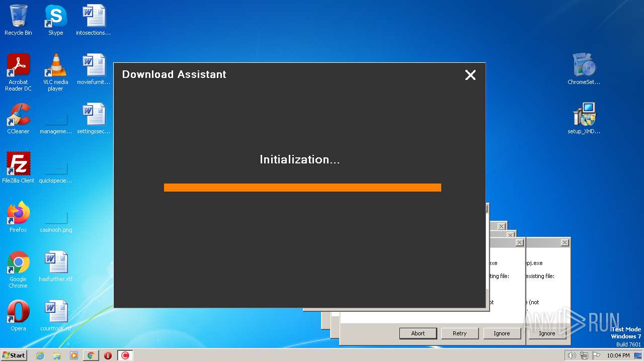This screenshot has width=644, height=362.
Task: Click the Download Assistant title text
Action: point(174,74)
